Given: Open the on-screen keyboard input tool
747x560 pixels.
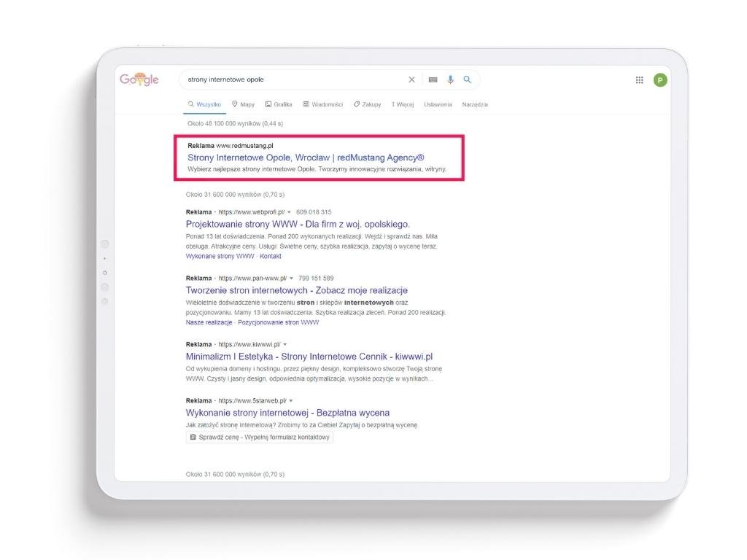Looking at the screenshot, I should (433, 79).
